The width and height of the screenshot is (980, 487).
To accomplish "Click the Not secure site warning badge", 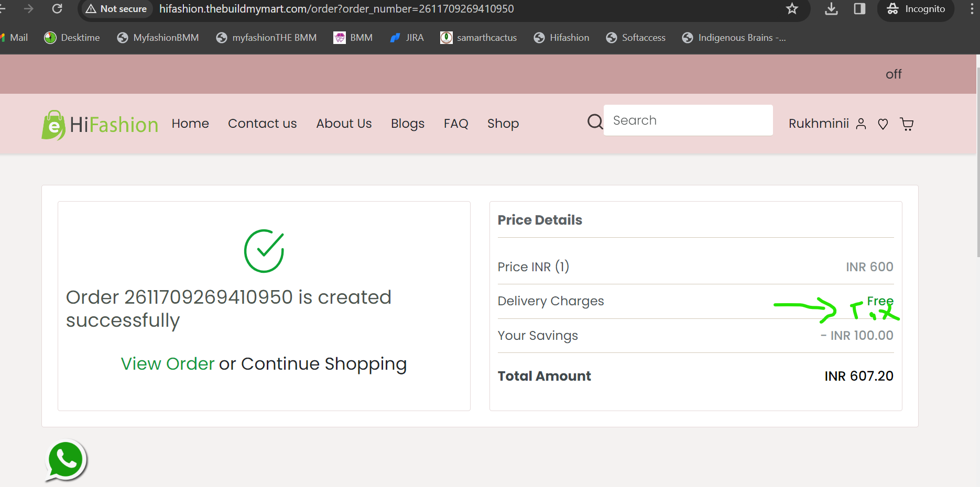I will (x=116, y=9).
